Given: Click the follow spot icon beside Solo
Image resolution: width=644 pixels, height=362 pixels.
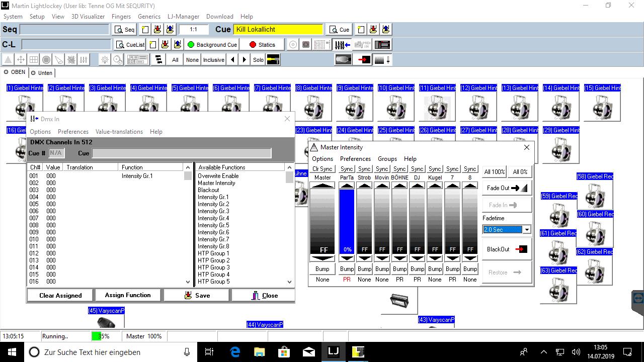Looking at the screenshot, I should [273, 60].
